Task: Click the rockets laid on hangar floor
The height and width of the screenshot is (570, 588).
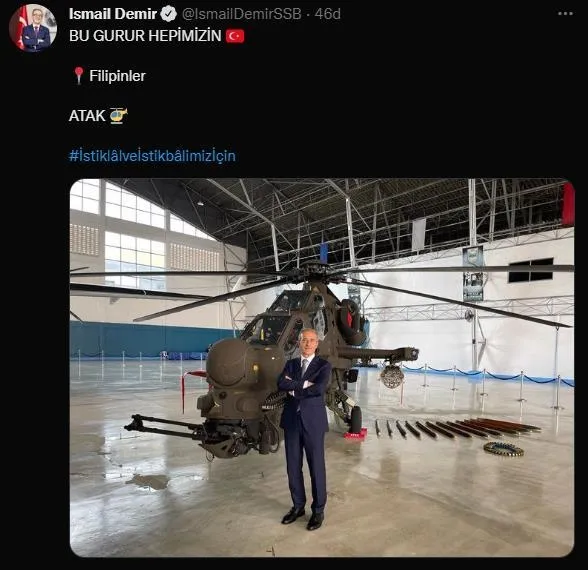Action: pos(457,428)
